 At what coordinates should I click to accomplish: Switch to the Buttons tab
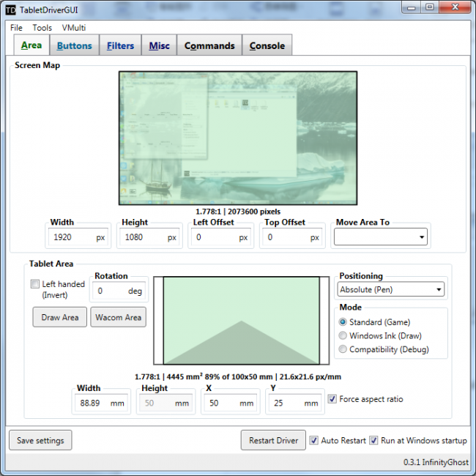(75, 45)
